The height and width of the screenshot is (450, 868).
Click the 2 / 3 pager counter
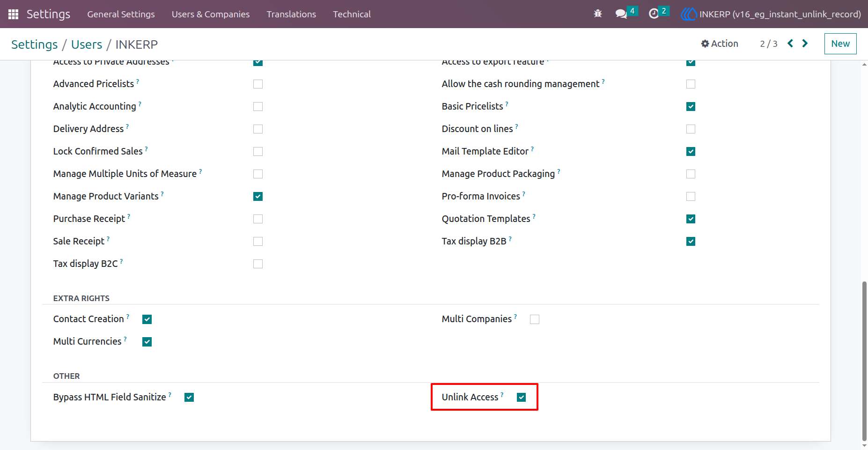click(769, 44)
